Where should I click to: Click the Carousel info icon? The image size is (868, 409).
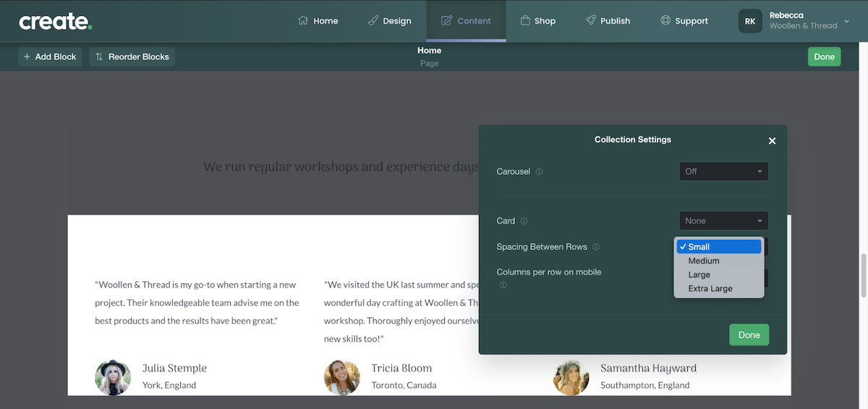click(x=540, y=172)
